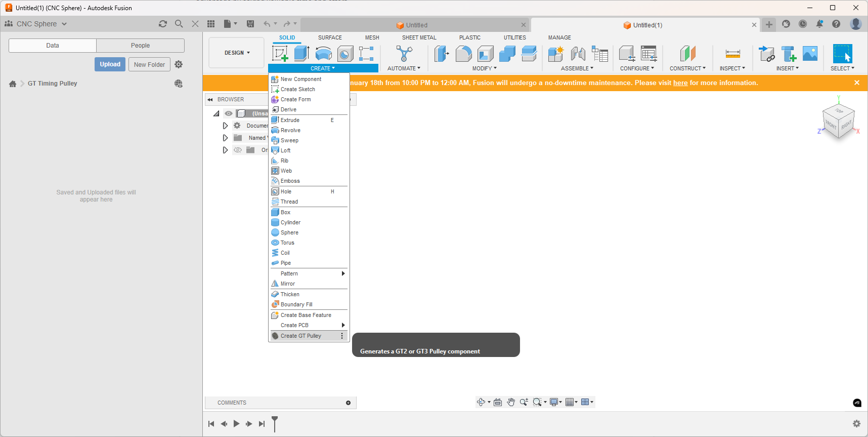Image resolution: width=868 pixels, height=437 pixels.
Task: Follow the 'here' link in maintenance banner
Action: [x=680, y=83]
